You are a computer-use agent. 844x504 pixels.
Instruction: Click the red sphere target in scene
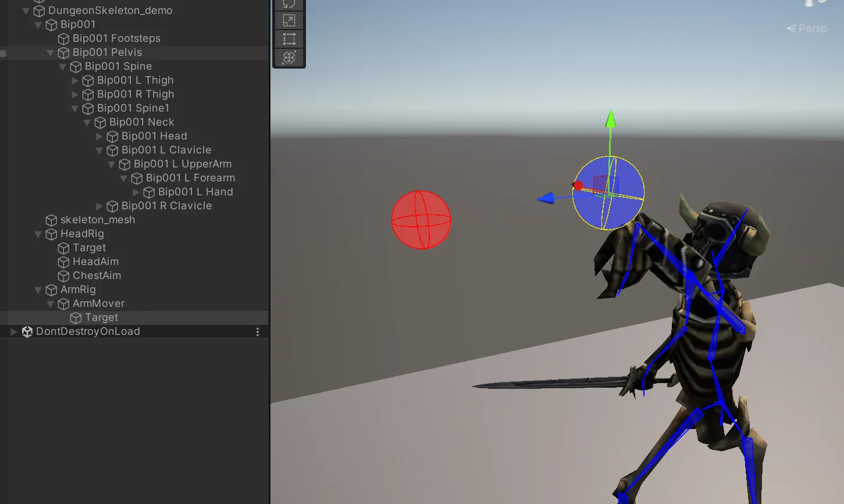pyautogui.click(x=421, y=220)
